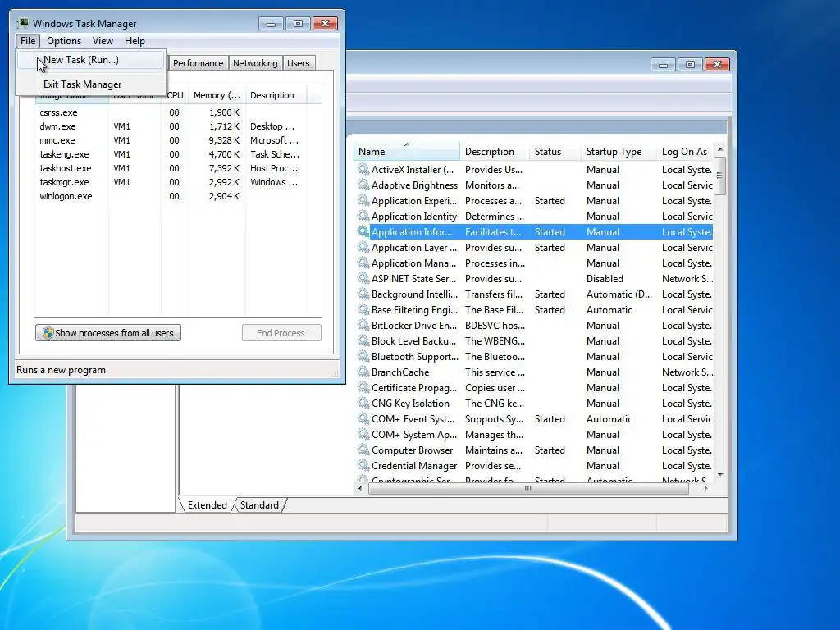Click the End Process button
The image size is (840, 630).
click(281, 333)
